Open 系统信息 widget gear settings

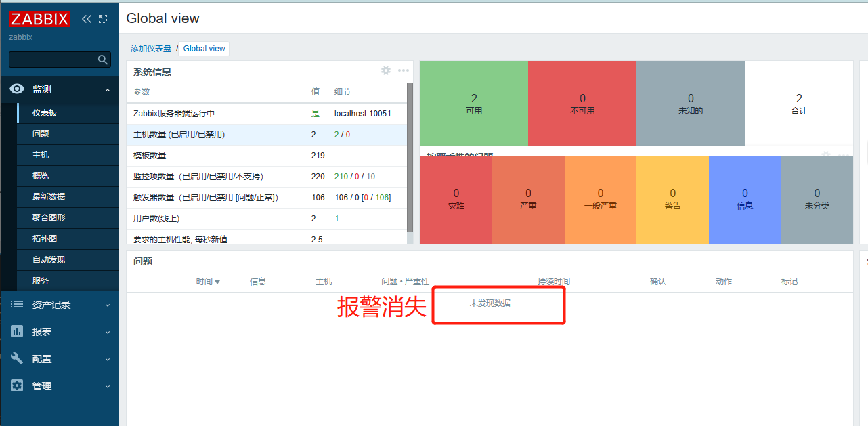point(386,70)
